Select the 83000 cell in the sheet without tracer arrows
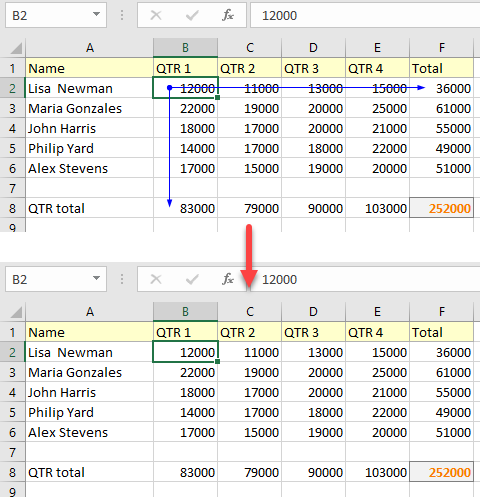This screenshot has width=480, height=497. (185, 472)
